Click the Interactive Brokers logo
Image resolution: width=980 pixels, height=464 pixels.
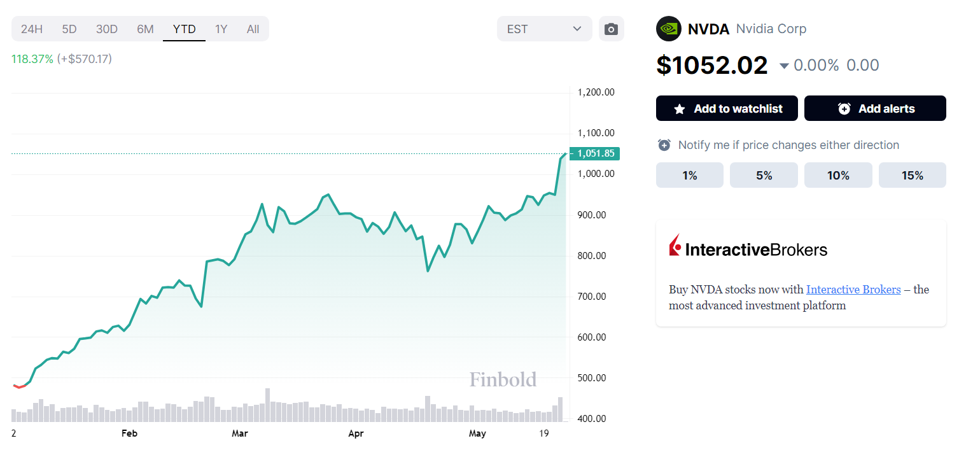[x=748, y=246]
